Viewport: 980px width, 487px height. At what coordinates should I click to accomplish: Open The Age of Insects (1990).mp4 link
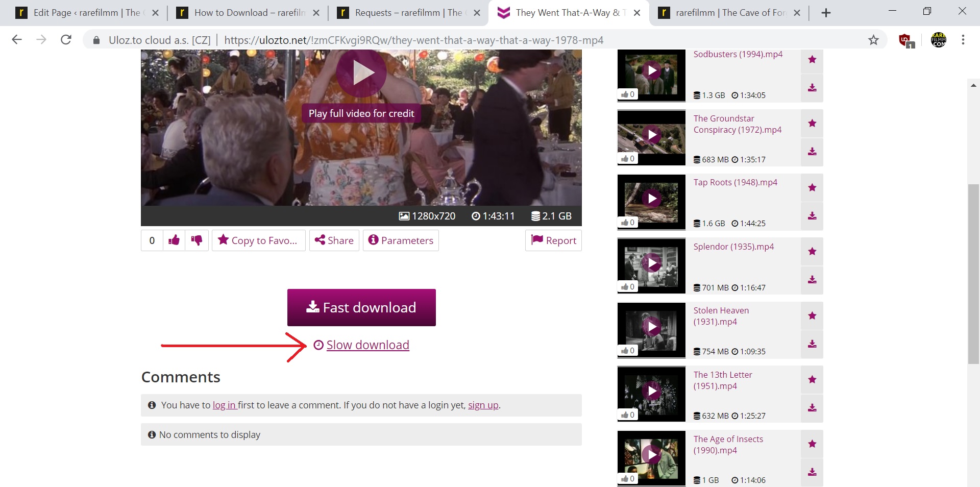coord(728,445)
